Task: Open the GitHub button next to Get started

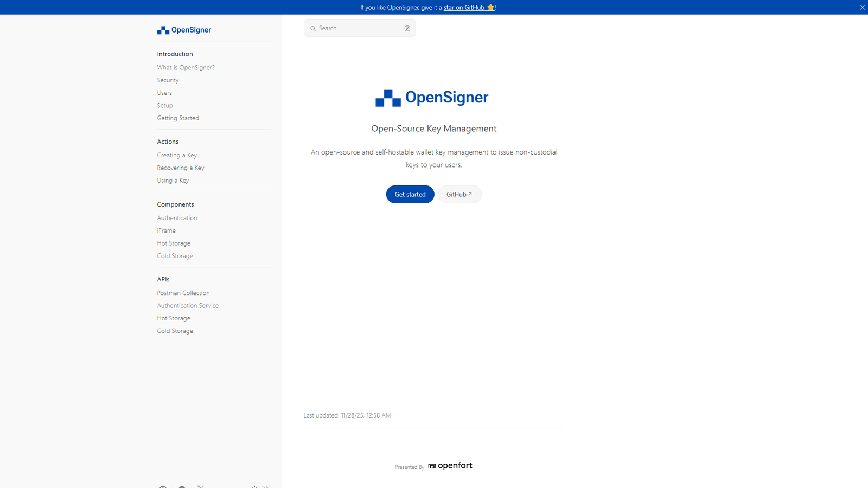Action: [x=459, y=194]
